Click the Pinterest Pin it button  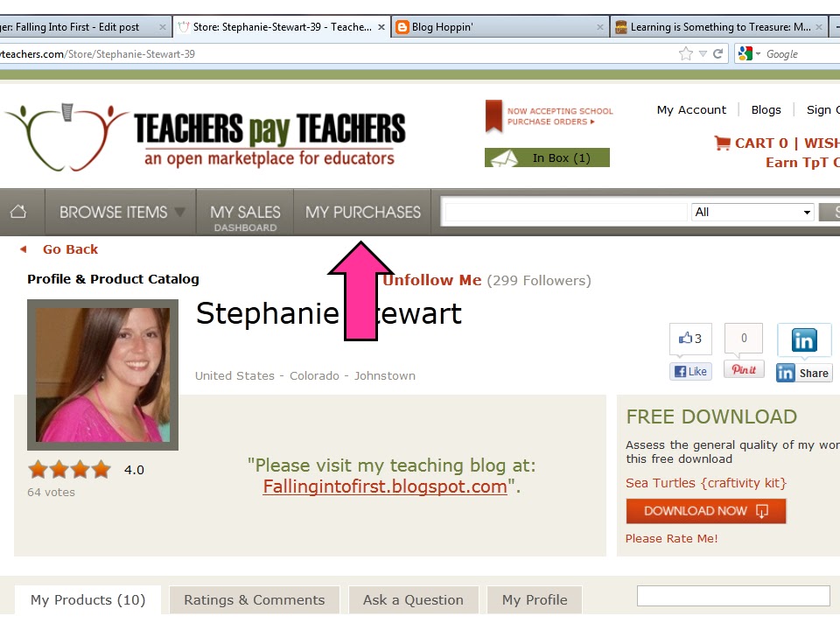click(x=744, y=369)
